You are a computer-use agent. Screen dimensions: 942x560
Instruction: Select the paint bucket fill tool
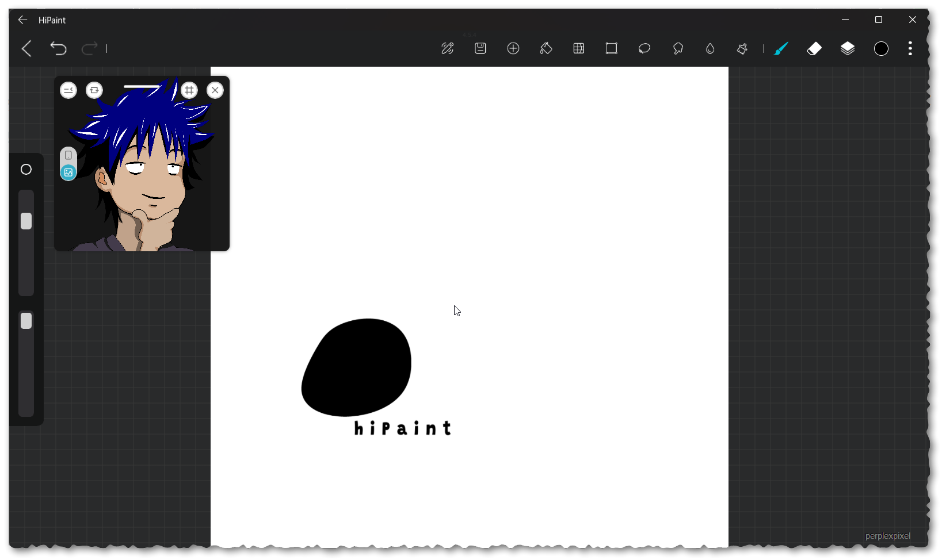[546, 49]
